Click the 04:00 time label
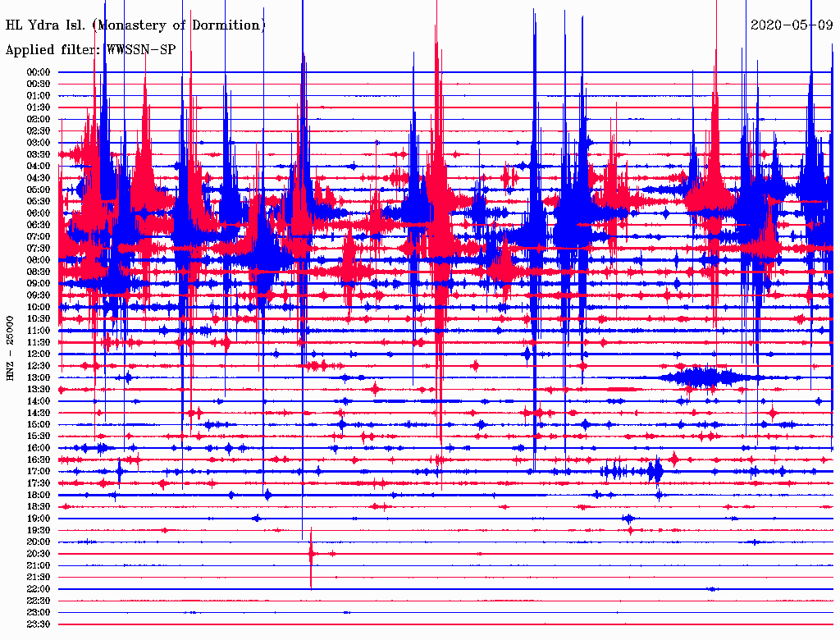Screen dimensions: 840x640 [39, 167]
